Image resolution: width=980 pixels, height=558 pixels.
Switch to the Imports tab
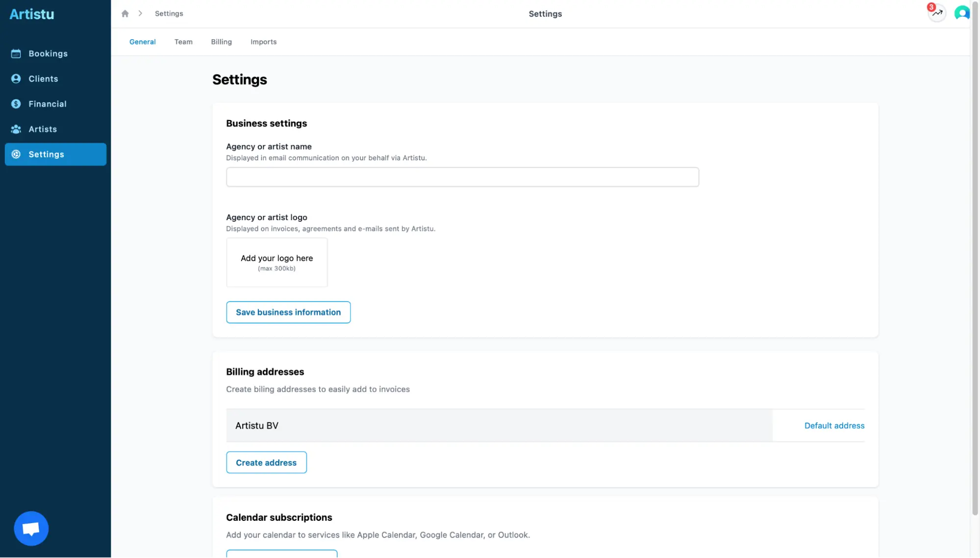click(264, 42)
